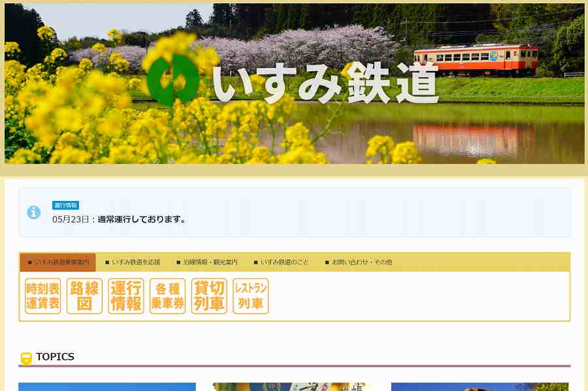Click the 通常運行しております status message
The image size is (588, 391).
(x=142, y=219)
